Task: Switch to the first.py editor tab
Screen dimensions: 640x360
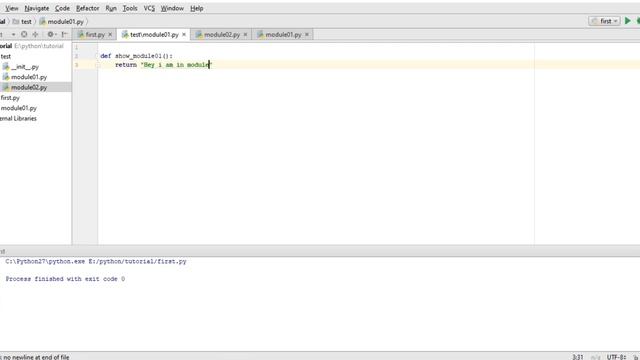Action: pyautogui.click(x=95, y=35)
